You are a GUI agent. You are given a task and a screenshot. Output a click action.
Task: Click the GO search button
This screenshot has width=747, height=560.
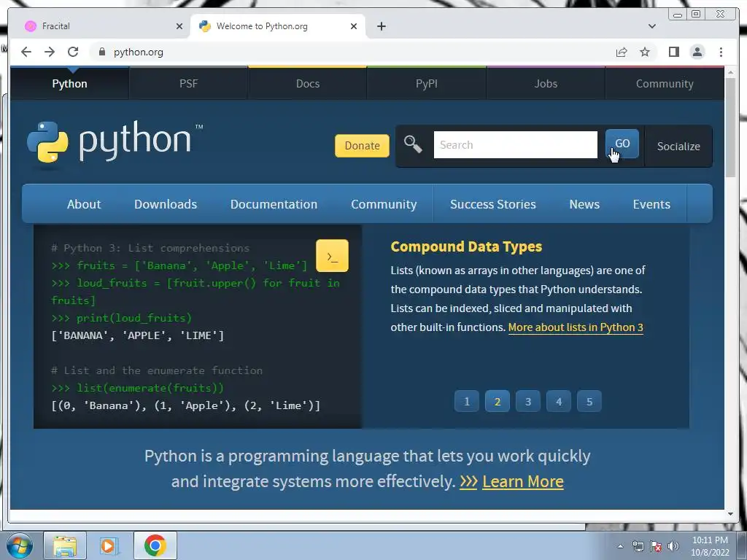622,144
